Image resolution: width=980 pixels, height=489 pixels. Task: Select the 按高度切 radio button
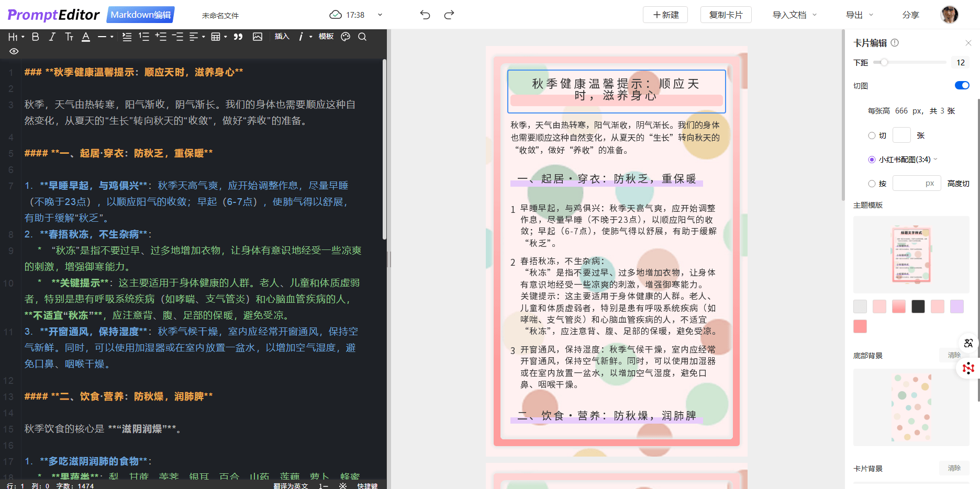click(872, 184)
